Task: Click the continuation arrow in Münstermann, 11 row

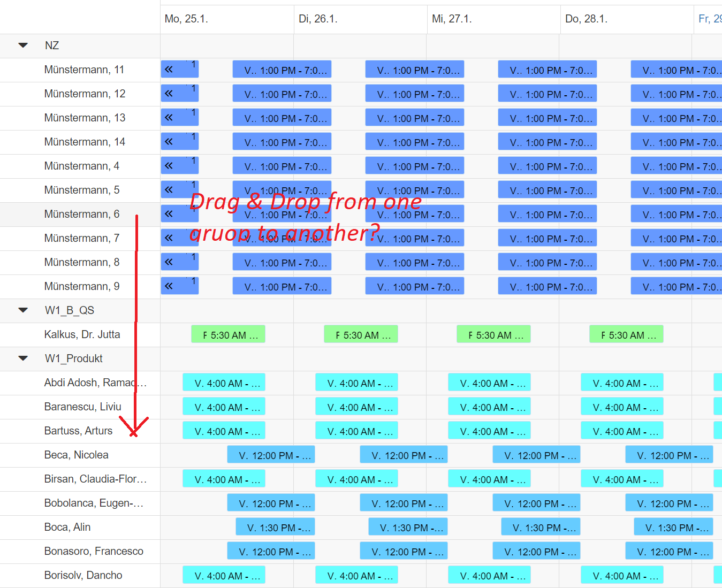Action: click(169, 70)
